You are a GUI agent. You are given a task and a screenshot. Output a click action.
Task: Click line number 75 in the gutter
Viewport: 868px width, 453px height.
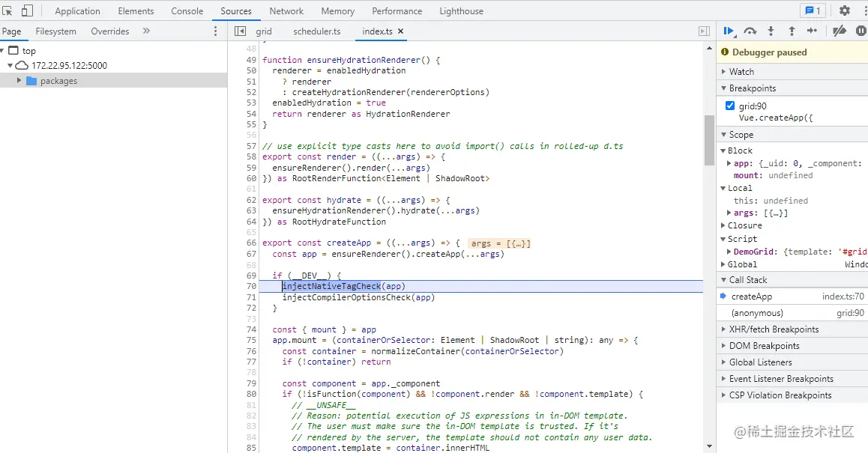251,340
